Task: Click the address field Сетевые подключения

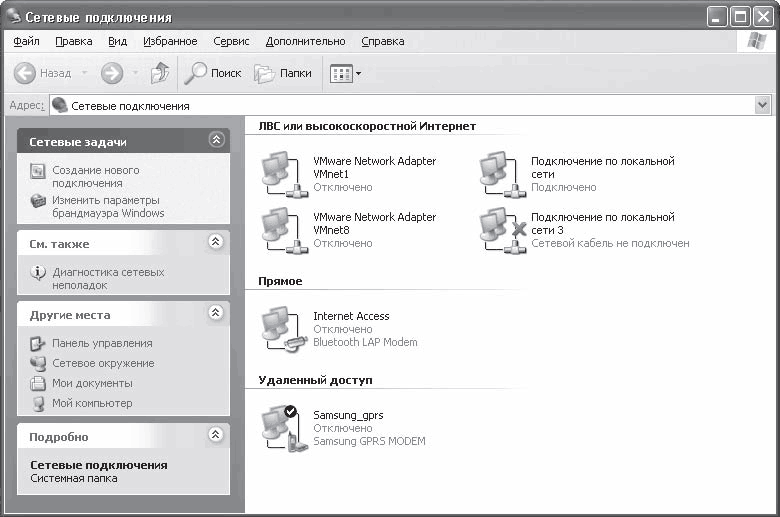Action: pos(401,105)
